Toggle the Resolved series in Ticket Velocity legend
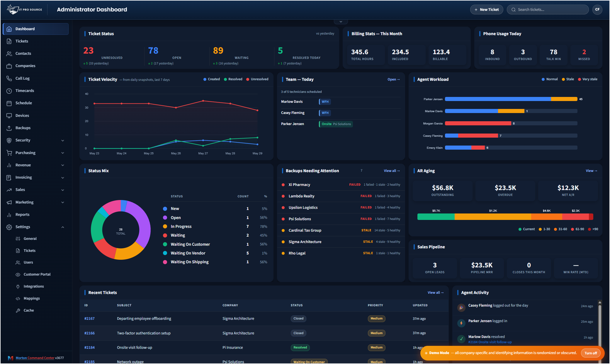610x364 pixels. [x=233, y=79]
